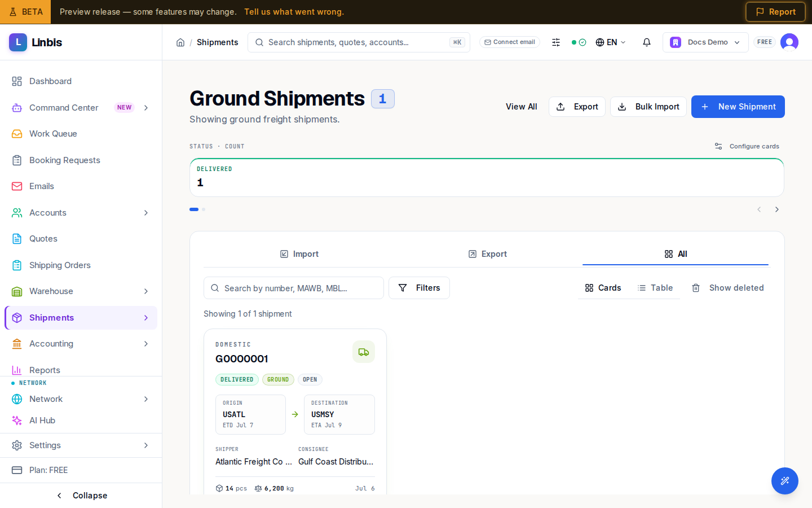The width and height of the screenshot is (812, 508).
Task: Open Dashboard from sidebar
Action: [81, 81]
